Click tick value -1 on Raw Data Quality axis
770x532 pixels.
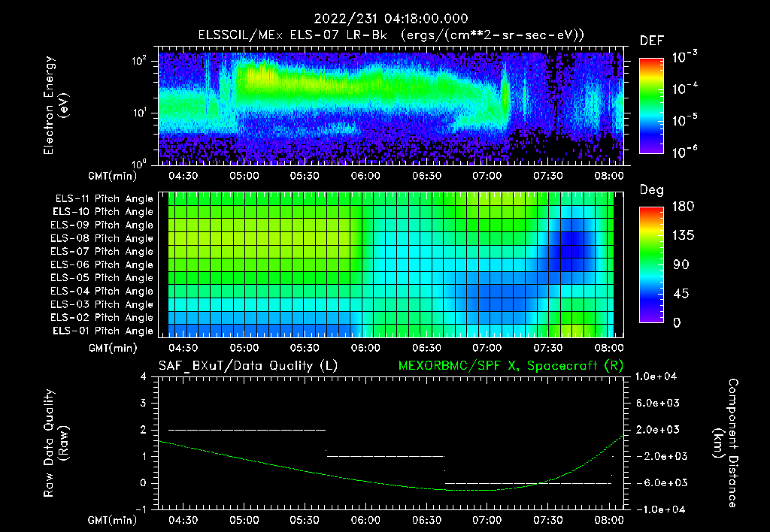tap(141, 509)
